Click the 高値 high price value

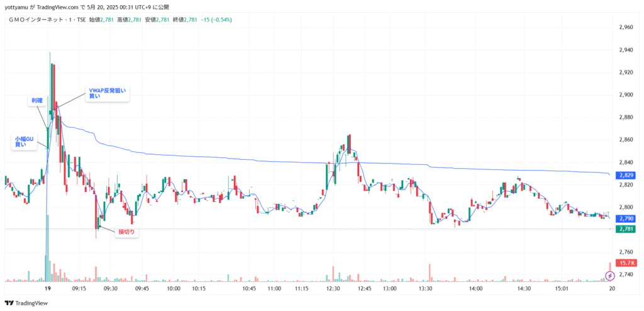135,20
